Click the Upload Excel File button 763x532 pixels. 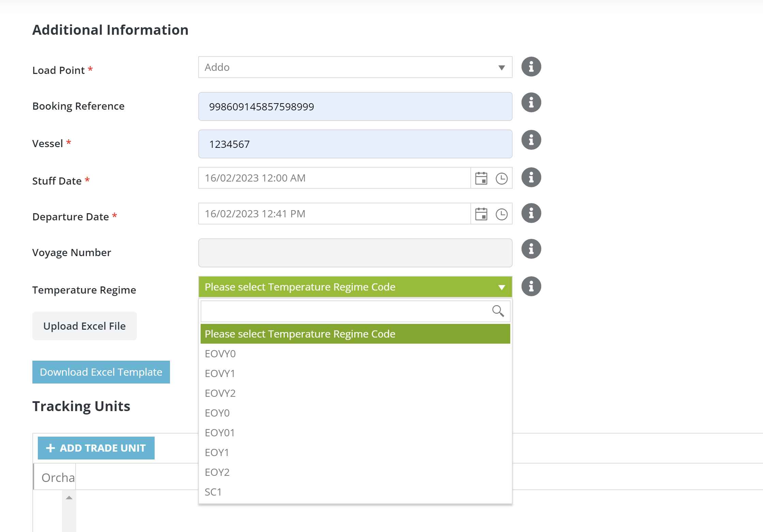[x=84, y=326]
